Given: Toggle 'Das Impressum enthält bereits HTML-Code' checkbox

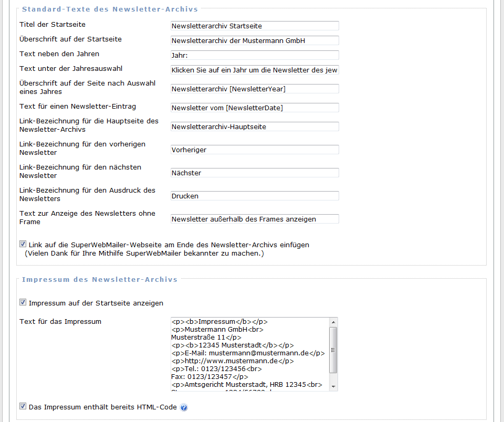Looking at the screenshot, I should 23,406.
